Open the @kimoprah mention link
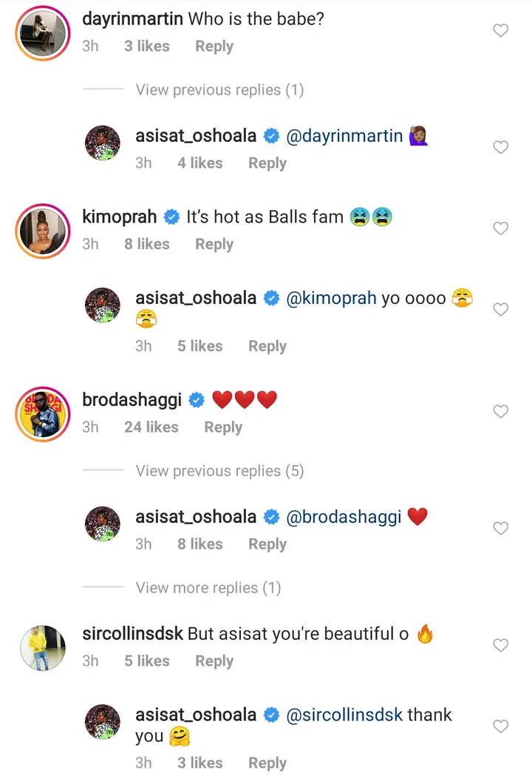532x781 pixels. pos(331,299)
